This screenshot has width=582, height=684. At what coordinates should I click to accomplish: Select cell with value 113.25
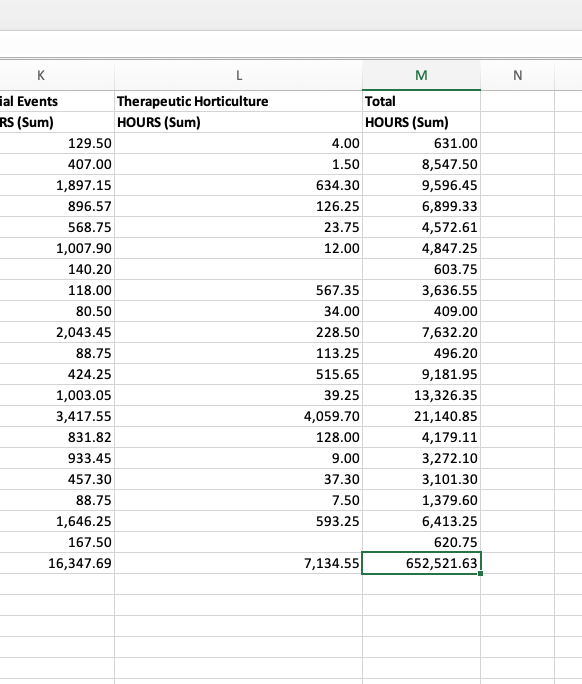[x=239, y=353]
